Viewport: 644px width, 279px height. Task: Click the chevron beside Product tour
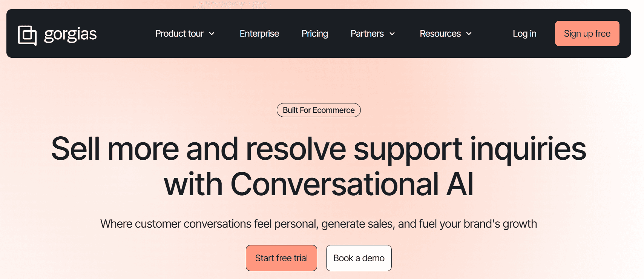click(x=212, y=34)
